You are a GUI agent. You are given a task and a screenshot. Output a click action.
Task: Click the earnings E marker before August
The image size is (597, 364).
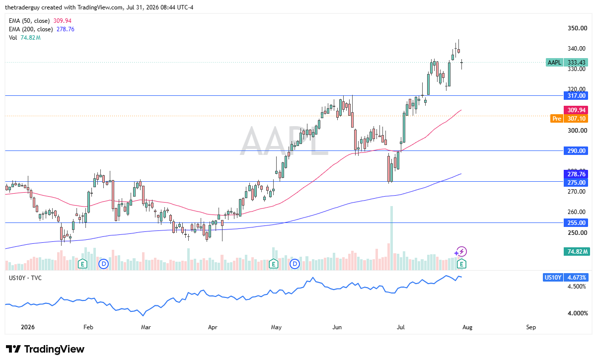pos(461,264)
